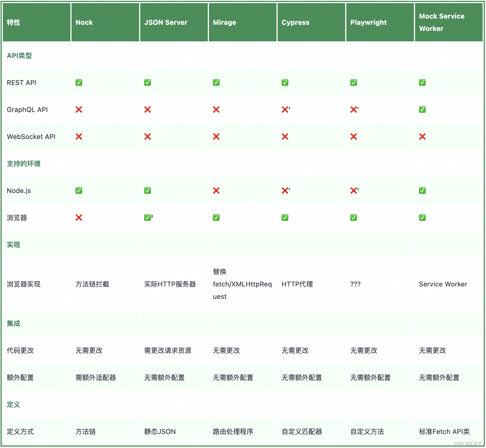Select the JSON Server column header
486x448 pixels.
click(x=174, y=22)
